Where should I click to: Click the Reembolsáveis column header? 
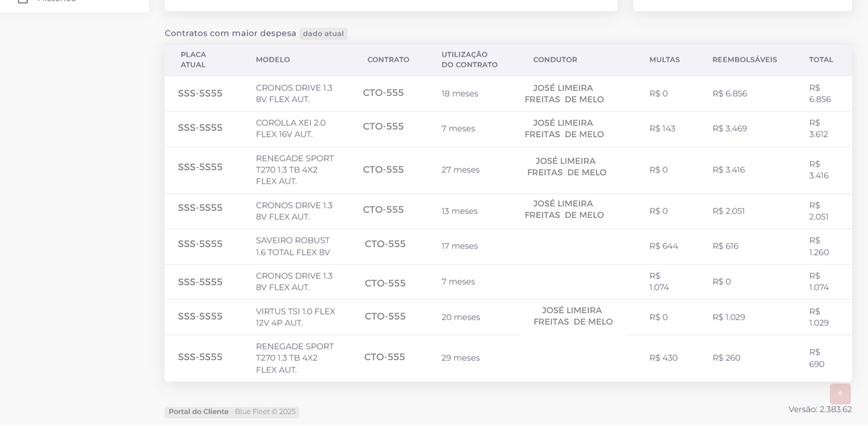[745, 60]
